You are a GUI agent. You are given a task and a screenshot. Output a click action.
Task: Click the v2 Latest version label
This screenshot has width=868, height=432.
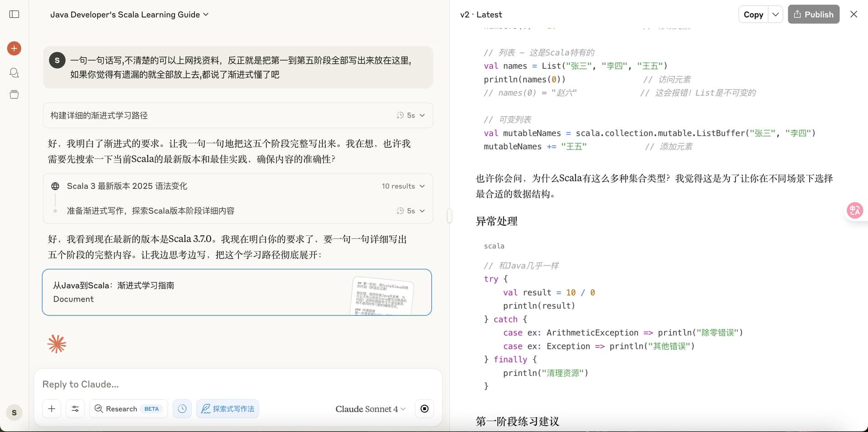coord(481,14)
